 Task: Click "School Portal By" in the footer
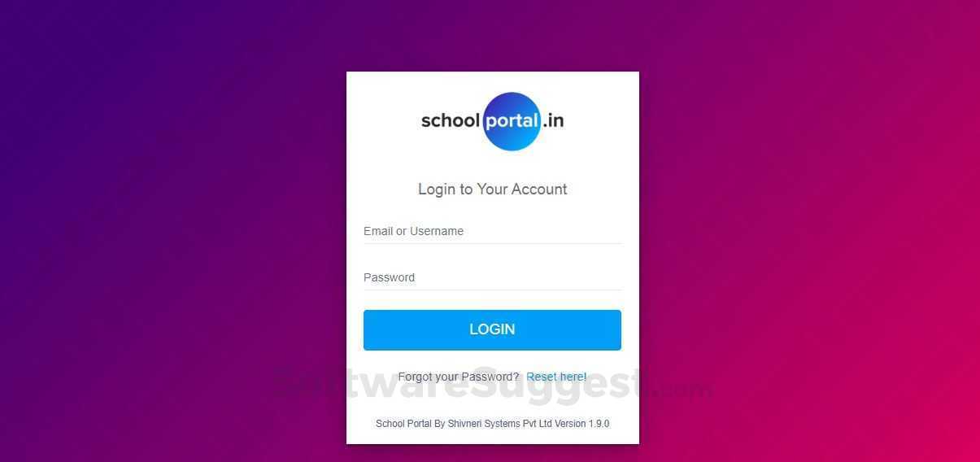[x=411, y=424]
